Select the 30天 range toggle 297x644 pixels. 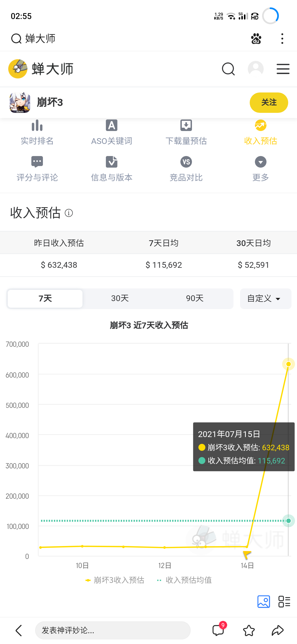coord(120,299)
